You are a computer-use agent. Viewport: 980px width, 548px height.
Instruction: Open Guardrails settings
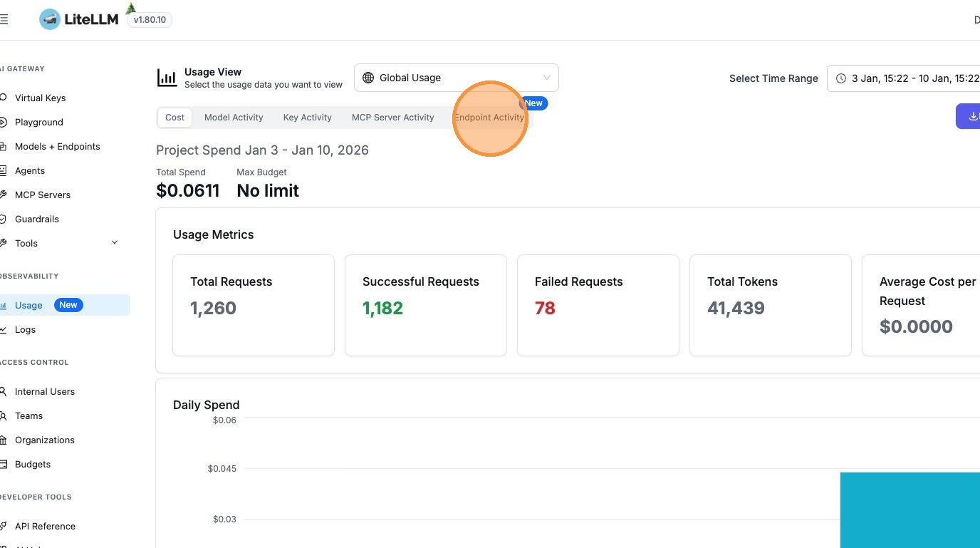coord(37,219)
